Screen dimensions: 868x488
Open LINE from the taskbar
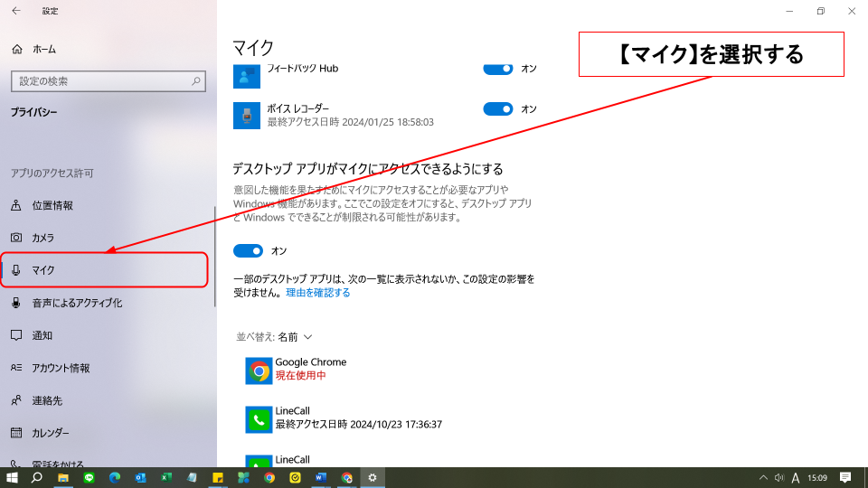pos(90,477)
